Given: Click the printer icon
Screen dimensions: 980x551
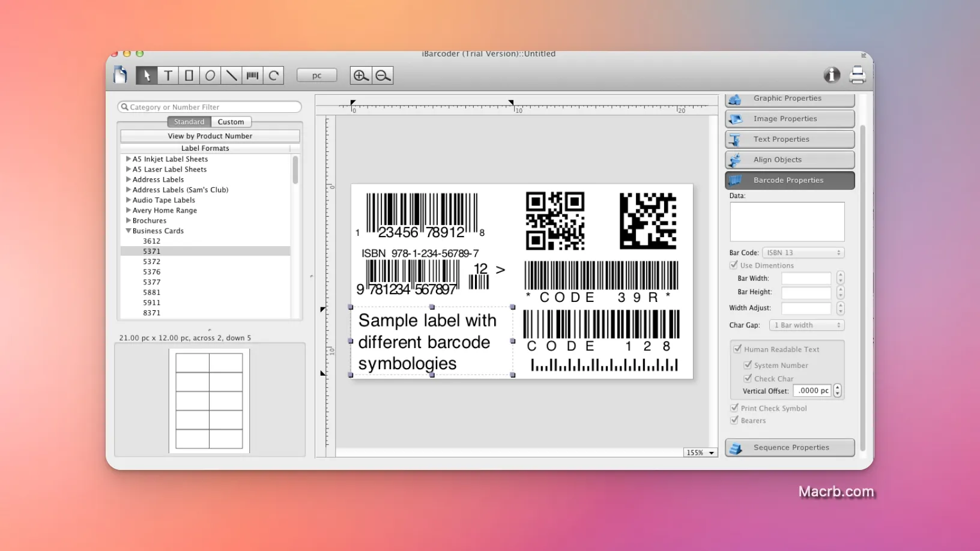Looking at the screenshot, I should click(857, 75).
